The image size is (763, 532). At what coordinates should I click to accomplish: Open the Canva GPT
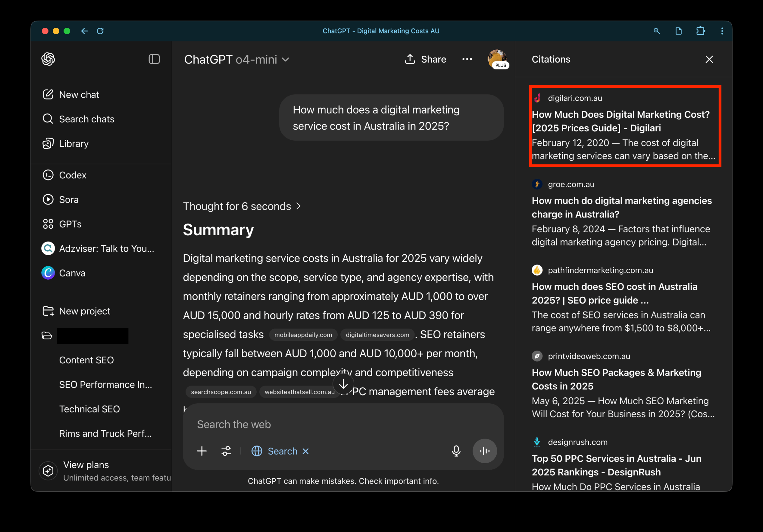pos(63,273)
